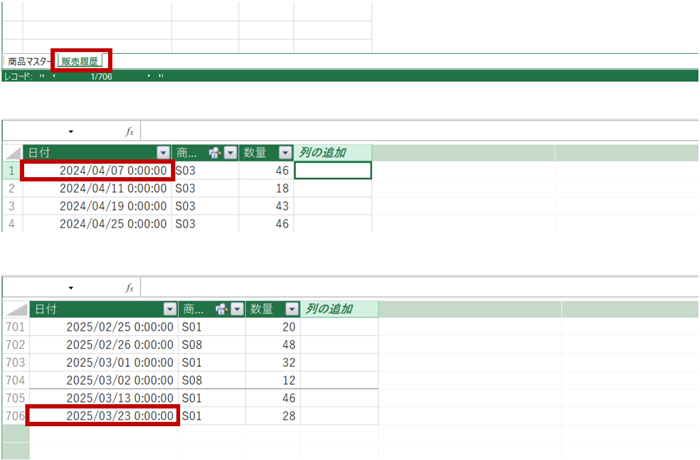Click fx icon above the row 1 table
This screenshot has width=700, height=460.
click(129, 131)
